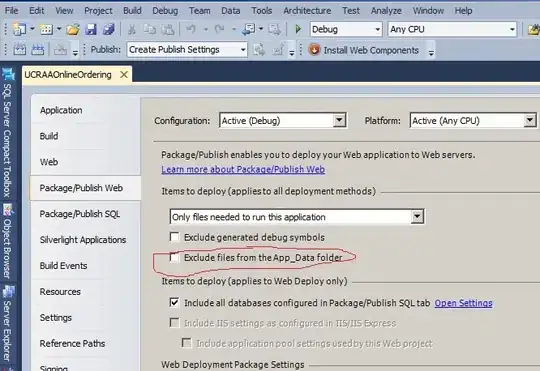Open Learn more about Package/Publish Web link
The height and width of the screenshot is (371, 540).
243,169
